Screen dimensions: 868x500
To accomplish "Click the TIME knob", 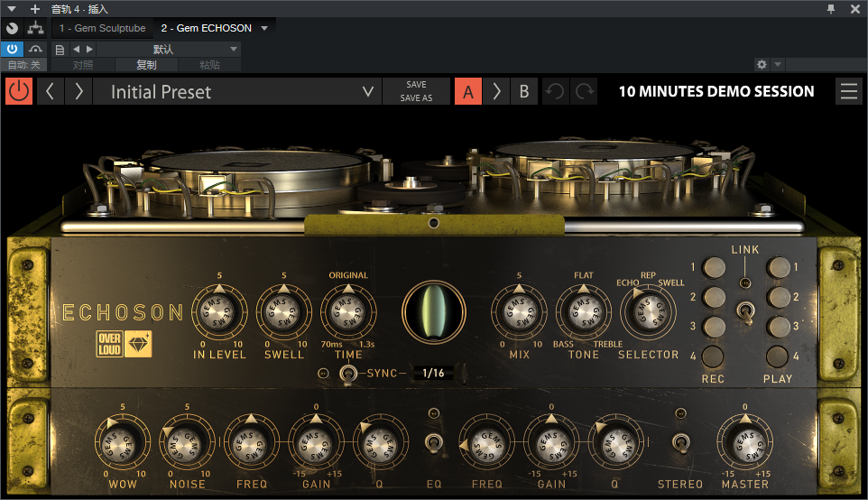I will [348, 312].
